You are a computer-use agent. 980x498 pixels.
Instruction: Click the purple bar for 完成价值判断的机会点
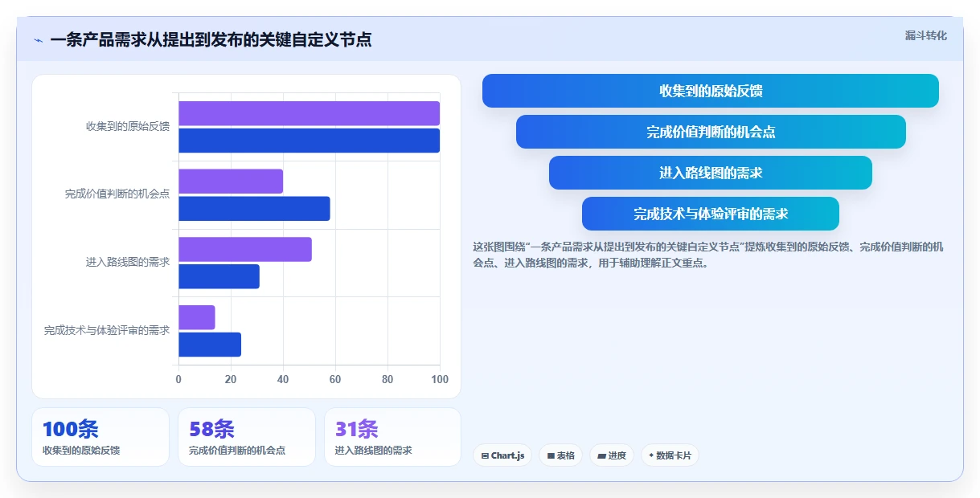[x=231, y=182]
